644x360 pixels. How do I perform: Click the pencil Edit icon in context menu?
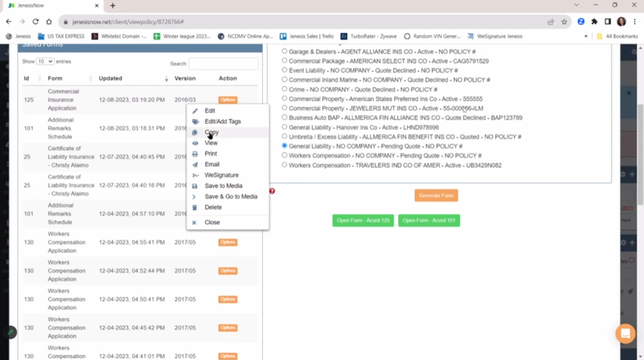[x=195, y=111]
